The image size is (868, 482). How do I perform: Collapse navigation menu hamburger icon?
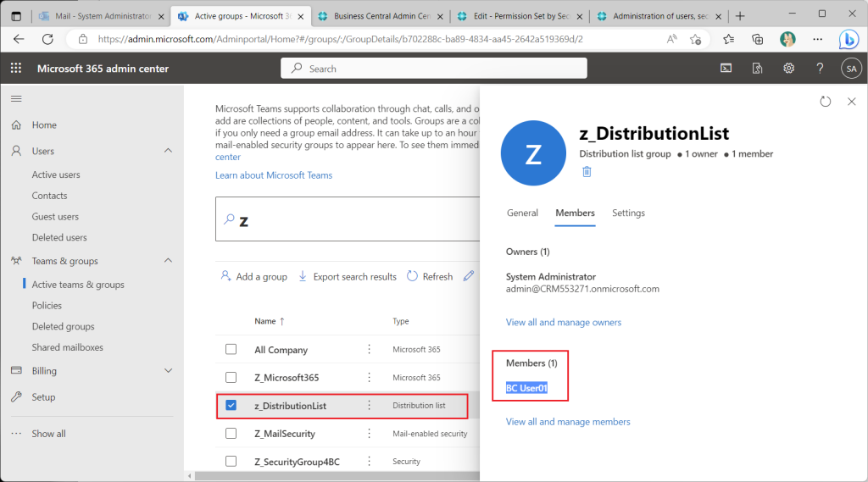[17, 98]
